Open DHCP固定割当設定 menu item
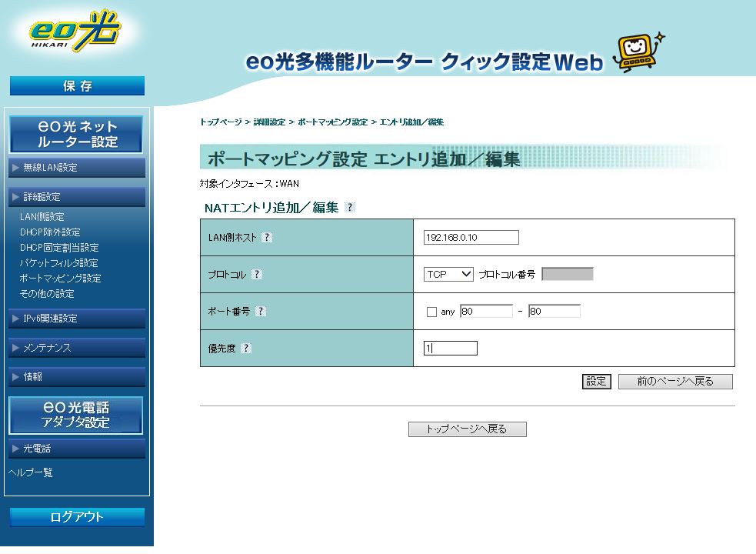Viewport: 756px width, 554px height. tap(59, 248)
